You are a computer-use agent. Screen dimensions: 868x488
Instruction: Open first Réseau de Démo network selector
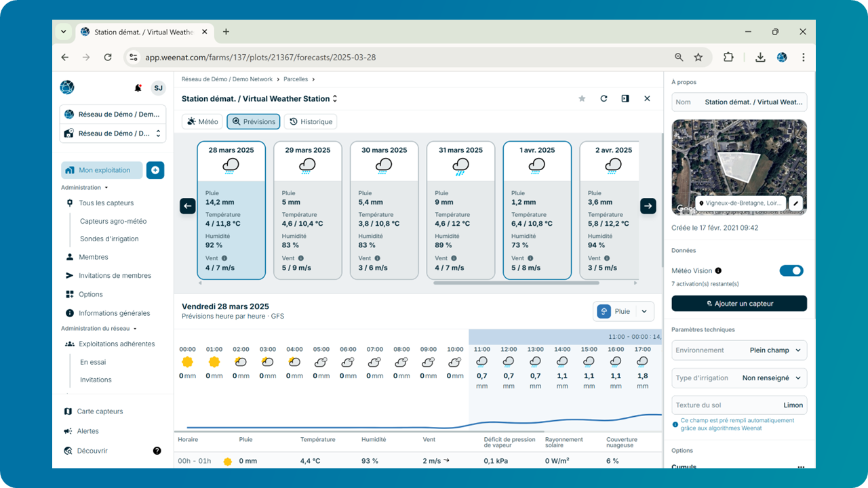[x=113, y=115]
